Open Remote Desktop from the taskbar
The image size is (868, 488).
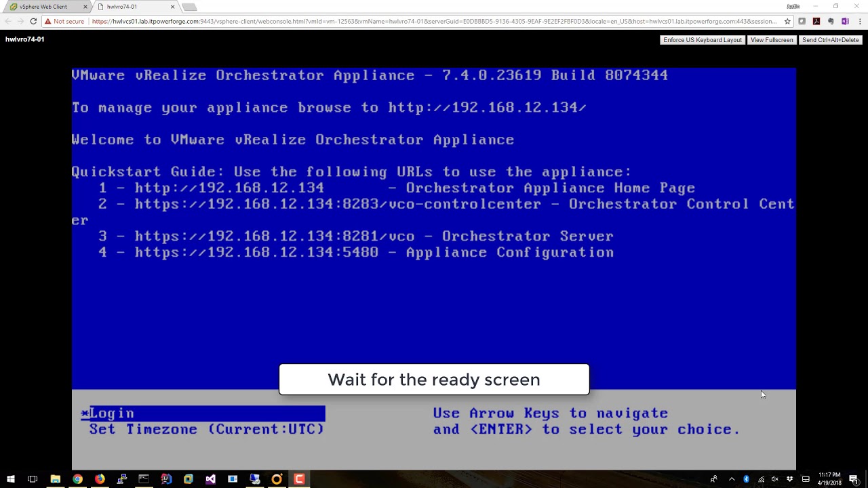[x=255, y=479]
